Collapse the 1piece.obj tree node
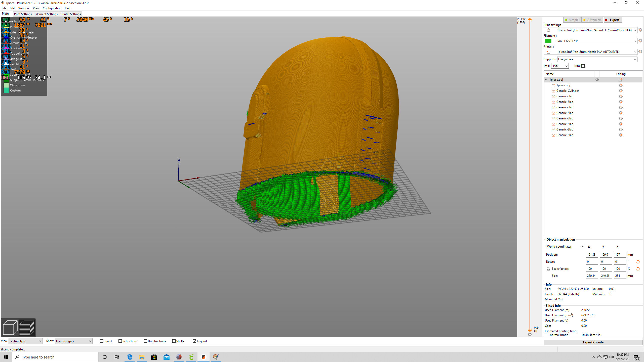 [546, 80]
